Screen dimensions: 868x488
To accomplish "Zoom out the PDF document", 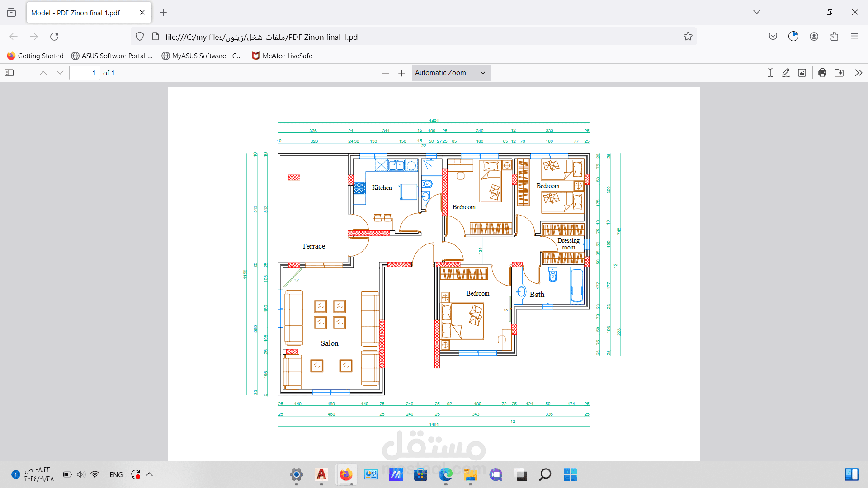I will click(x=386, y=73).
